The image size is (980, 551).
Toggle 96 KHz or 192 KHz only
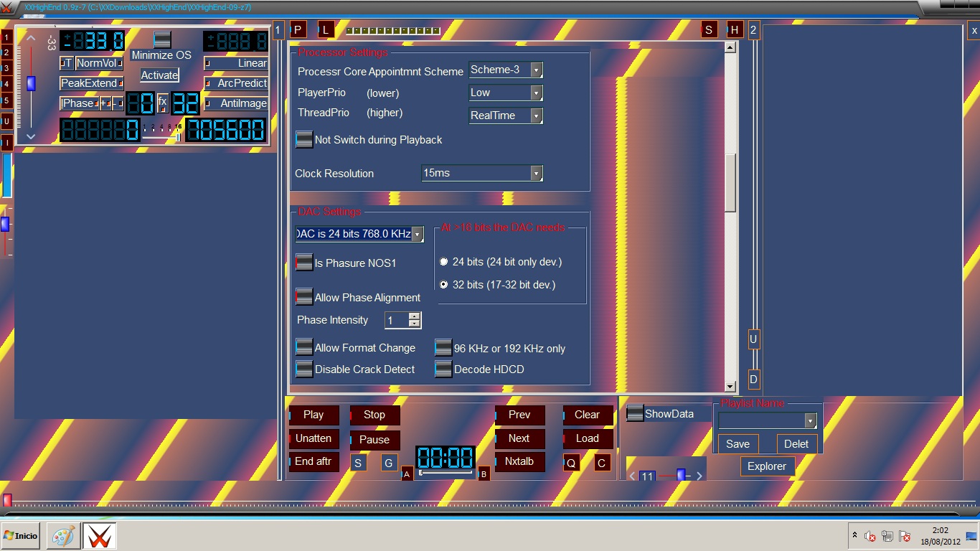(443, 348)
